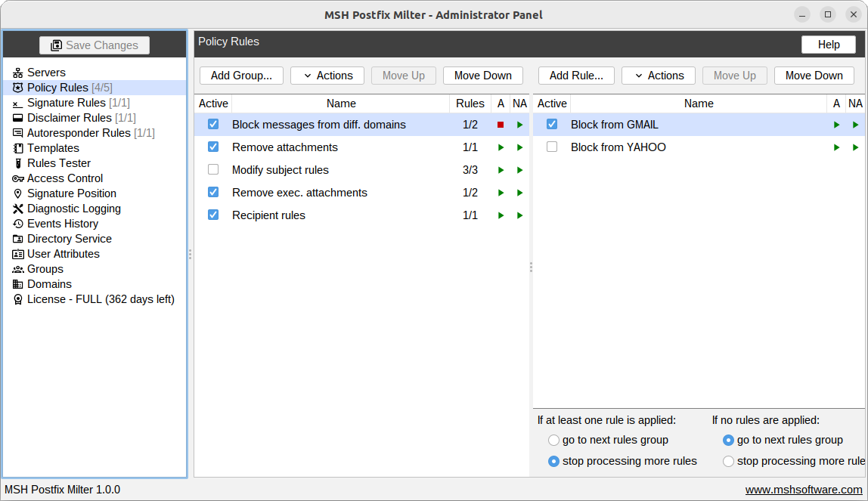The width and height of the screenshot is (868, 501).
Task: Enable the Block from YAHOO rule
Action: [552, 147]
